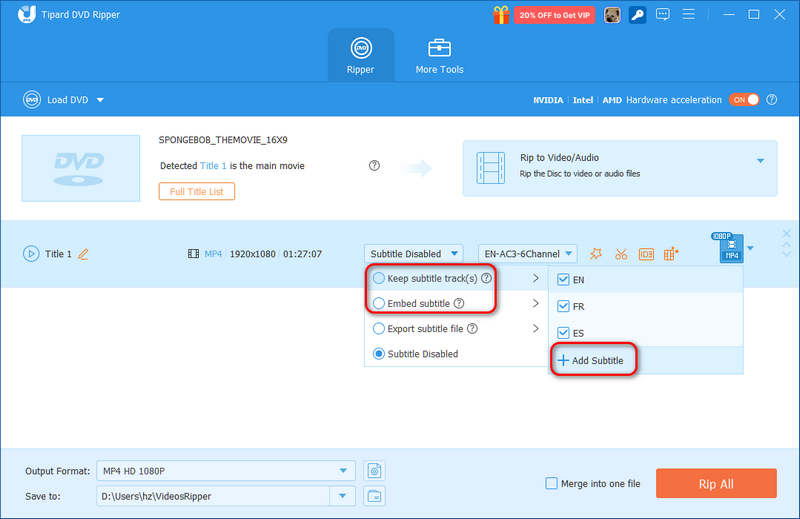Click the key registration icon
The image size is (800, 519).
(637, 15)
